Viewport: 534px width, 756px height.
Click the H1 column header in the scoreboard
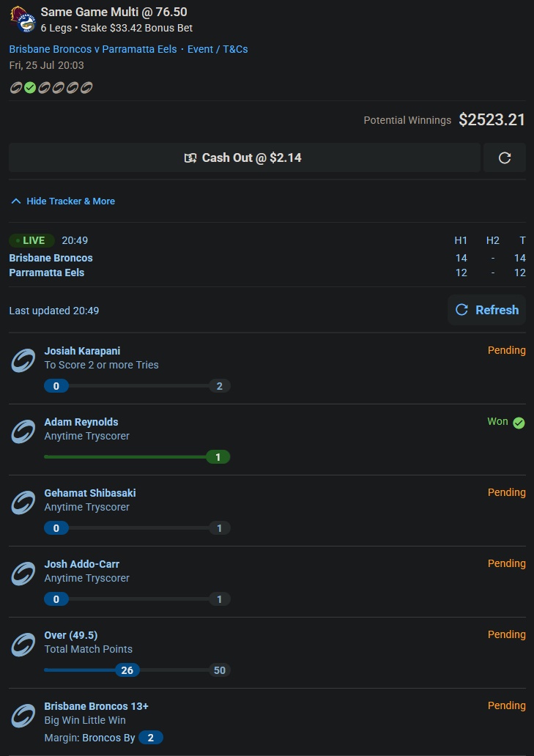pos(461,240)
